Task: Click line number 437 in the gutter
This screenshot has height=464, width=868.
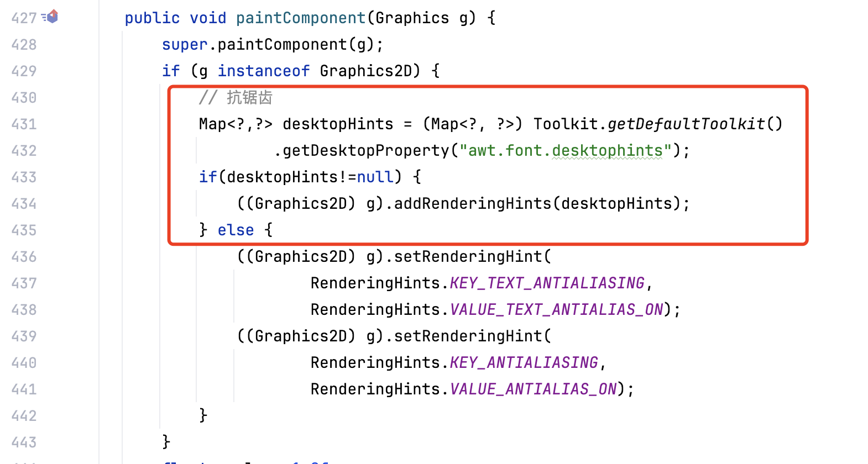Action: point(24,283)
